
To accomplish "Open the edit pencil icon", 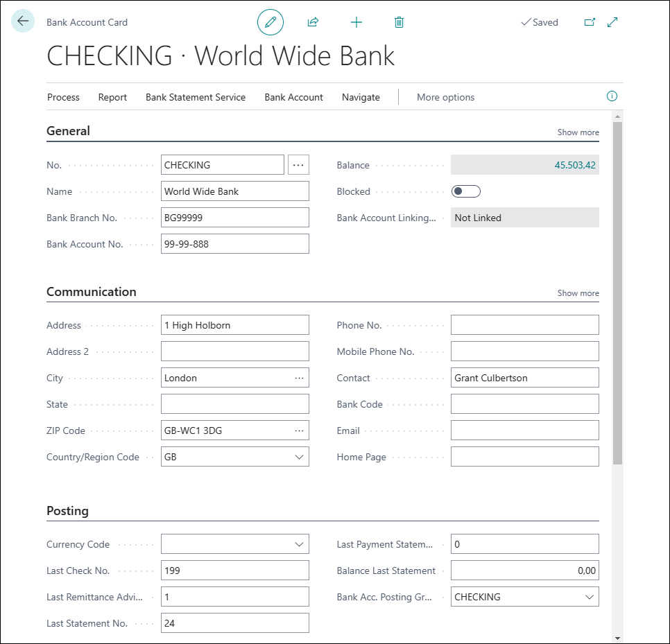I will [270, 21].
